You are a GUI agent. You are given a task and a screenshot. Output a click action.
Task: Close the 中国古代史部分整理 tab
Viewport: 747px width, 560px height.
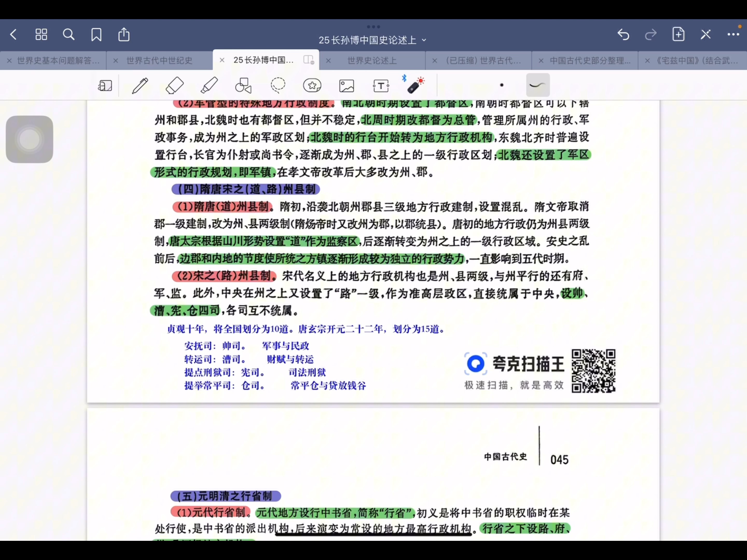[541, 61]
